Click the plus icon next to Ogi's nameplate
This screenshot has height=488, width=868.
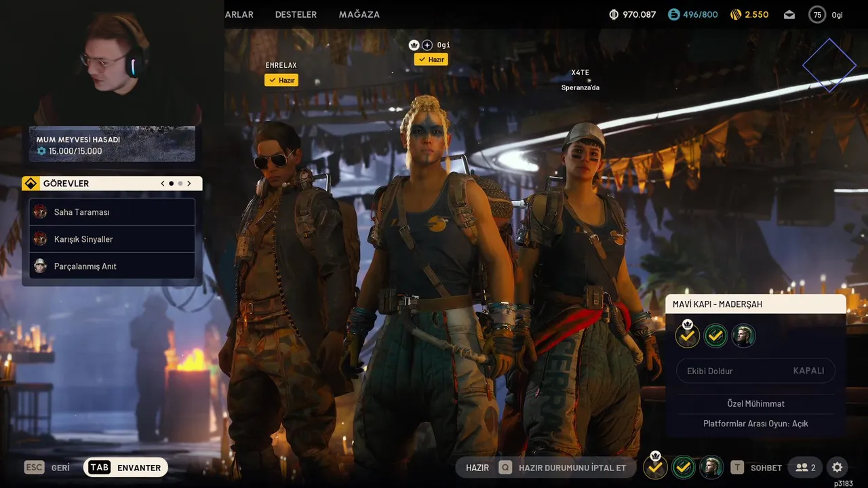(427, 45)
